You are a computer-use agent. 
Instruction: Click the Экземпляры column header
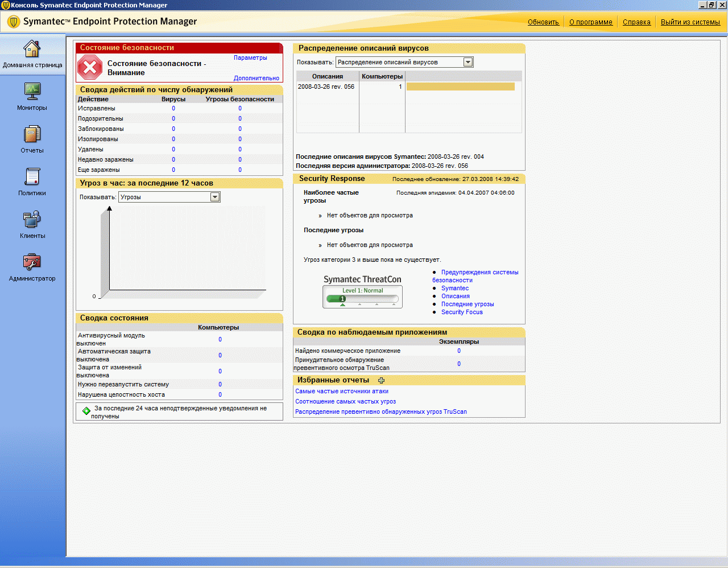pos(459,341)
